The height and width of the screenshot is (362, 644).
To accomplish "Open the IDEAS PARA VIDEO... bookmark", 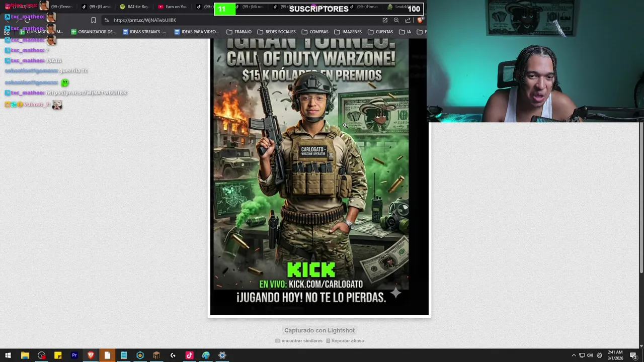I will coord(196,32).
